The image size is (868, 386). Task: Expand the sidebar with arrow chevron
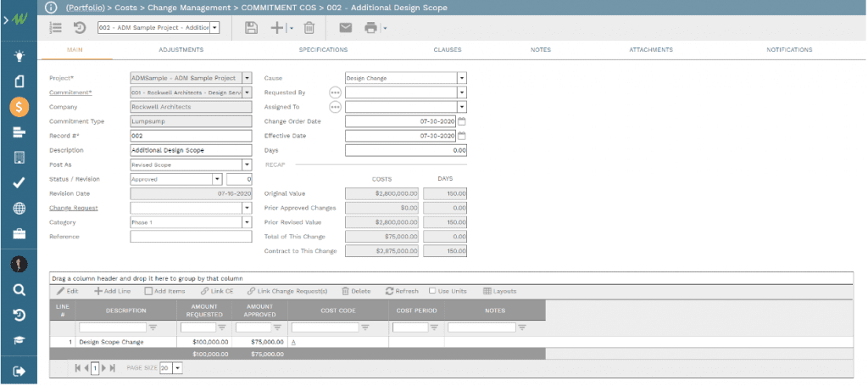(6, 20)
